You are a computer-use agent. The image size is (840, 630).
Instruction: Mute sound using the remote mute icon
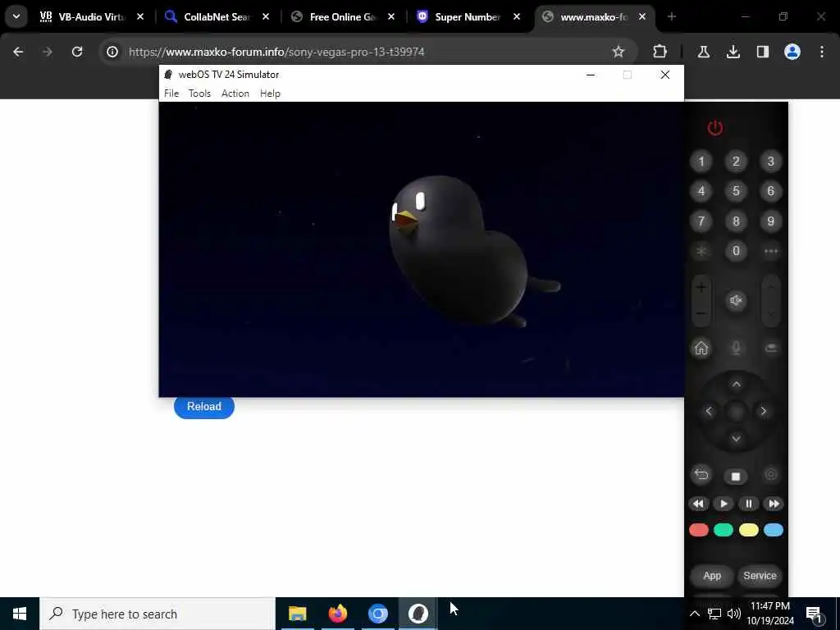pos(736,300)
